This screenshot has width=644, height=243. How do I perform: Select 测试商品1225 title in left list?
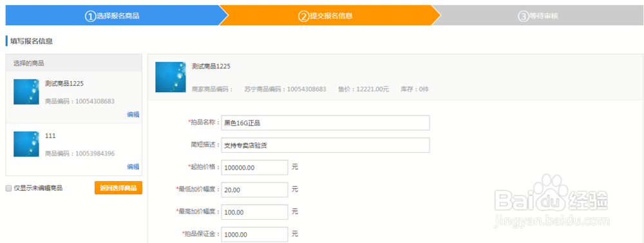(x=64, y=83)
